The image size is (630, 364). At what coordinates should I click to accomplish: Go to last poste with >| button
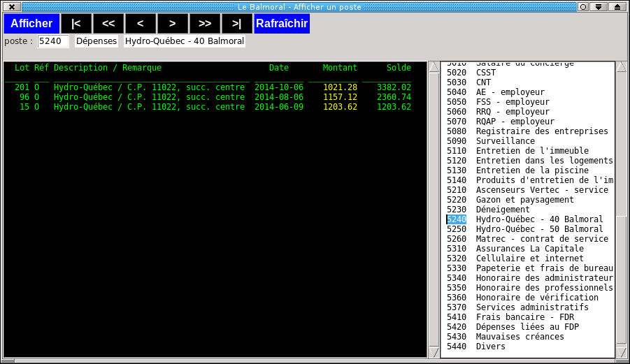(237, 24)
